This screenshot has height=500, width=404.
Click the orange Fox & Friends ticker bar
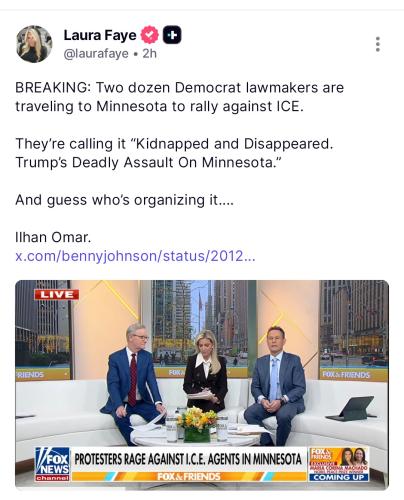coord(189,476)
